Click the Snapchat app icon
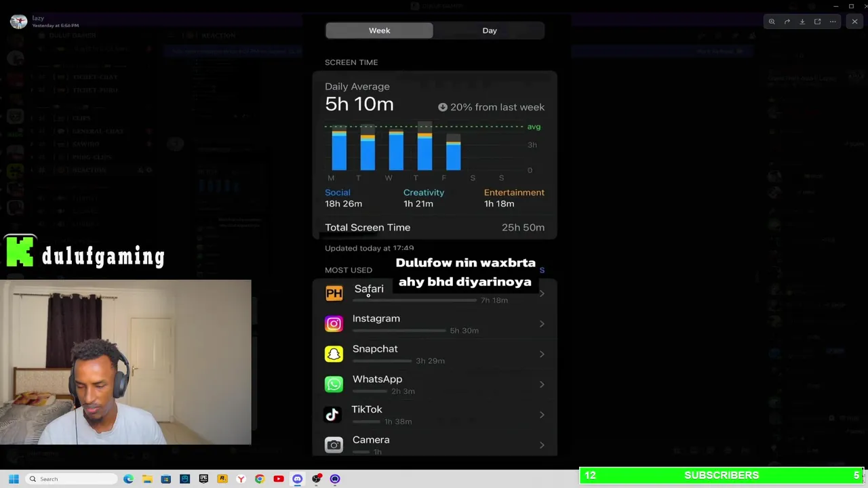 [x=334, y=354]
